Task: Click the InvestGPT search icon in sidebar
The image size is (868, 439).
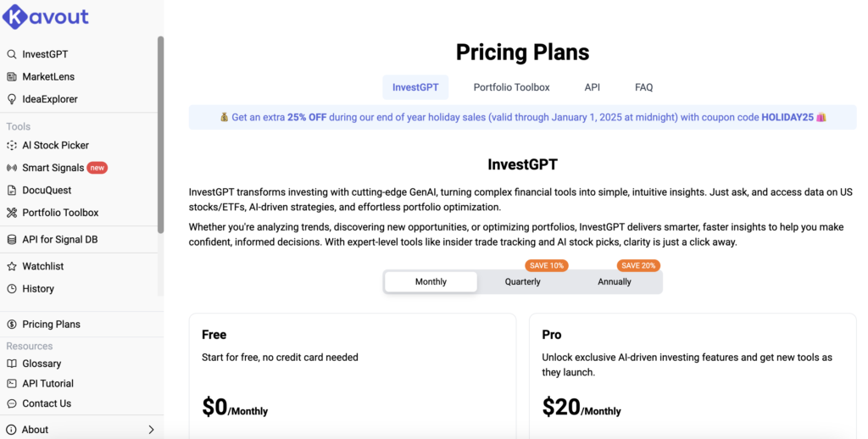Action: click(x=12, y=54)
